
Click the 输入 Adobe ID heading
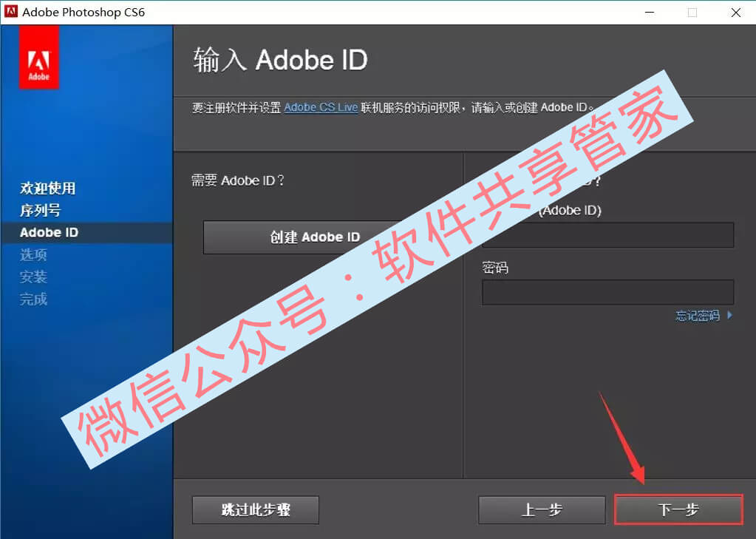point(280,60)
